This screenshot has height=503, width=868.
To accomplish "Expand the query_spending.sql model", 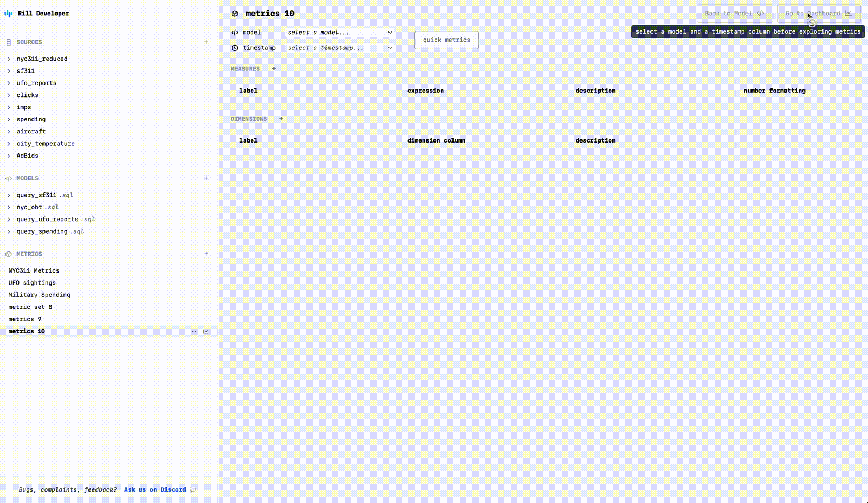I will pos(9,231).
